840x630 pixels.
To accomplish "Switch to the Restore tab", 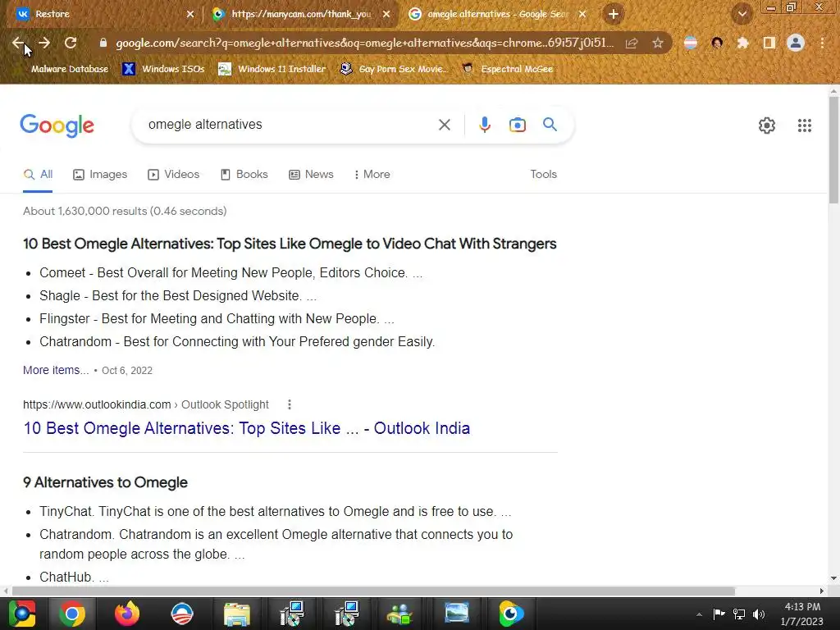I will (102, 14).
